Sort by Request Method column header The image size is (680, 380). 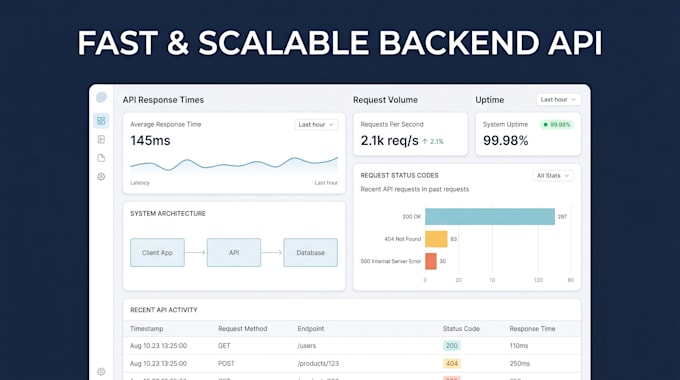[x=242, y=329]
